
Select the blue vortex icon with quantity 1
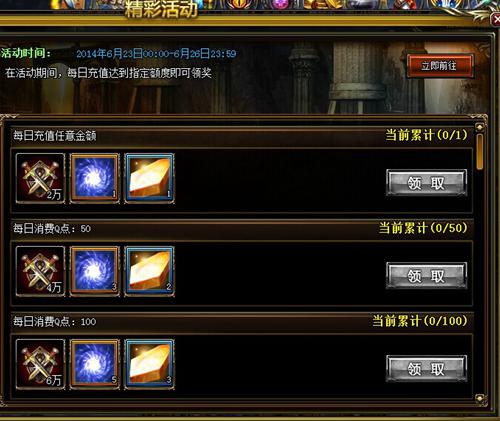pyautogui.click(x=95, y=178)
